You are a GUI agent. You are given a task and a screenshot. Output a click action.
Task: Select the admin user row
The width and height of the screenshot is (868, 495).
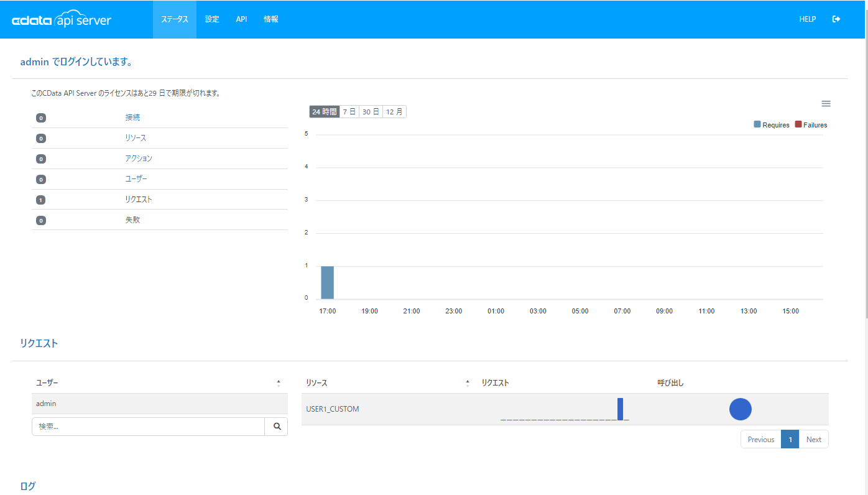[x=160, y=404]
